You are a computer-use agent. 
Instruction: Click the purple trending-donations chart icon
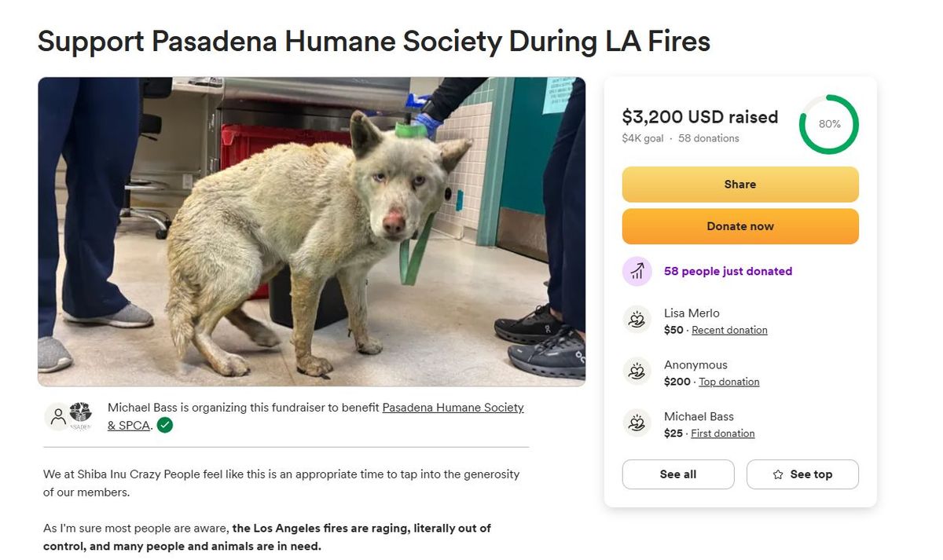(x=637, y=271)
